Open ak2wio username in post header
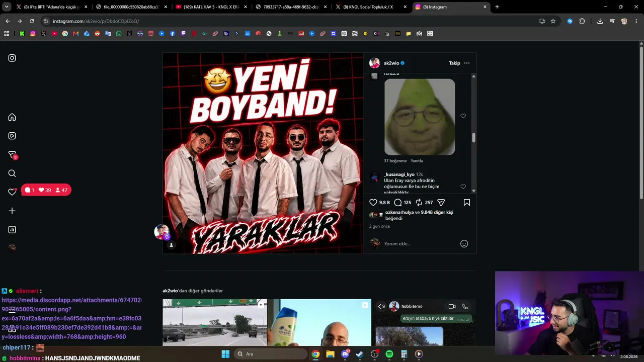 391,63
